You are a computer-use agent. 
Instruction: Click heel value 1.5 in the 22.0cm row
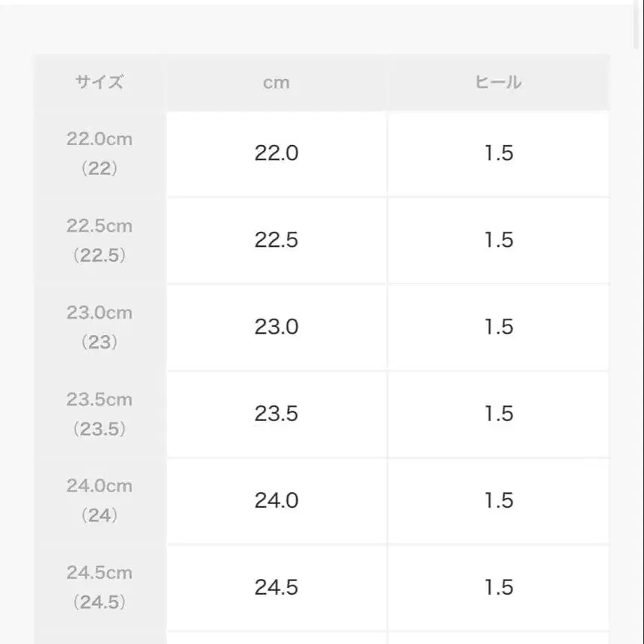click(x=498, y=153)
